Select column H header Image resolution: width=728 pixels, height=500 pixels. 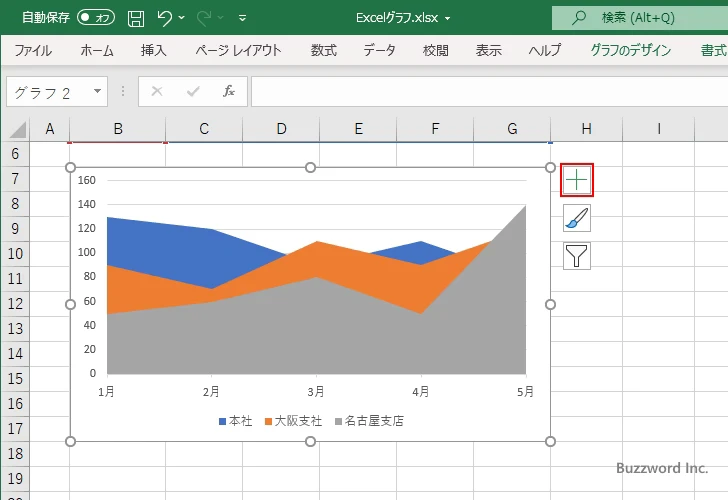pyautogui.click(x=586, y=129)
